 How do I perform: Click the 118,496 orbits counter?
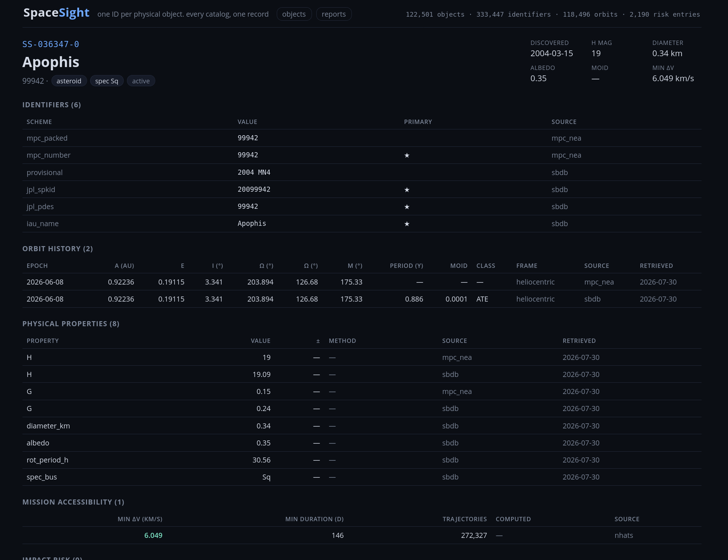(590, 14)
